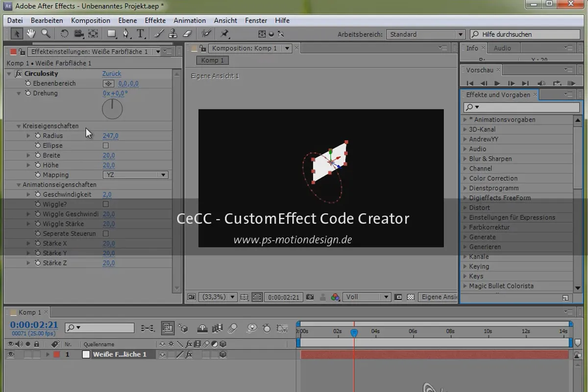The width and height of the screenshot is (588, 392).
Task: Expand the Color Correction category
Action: (465, 178)
